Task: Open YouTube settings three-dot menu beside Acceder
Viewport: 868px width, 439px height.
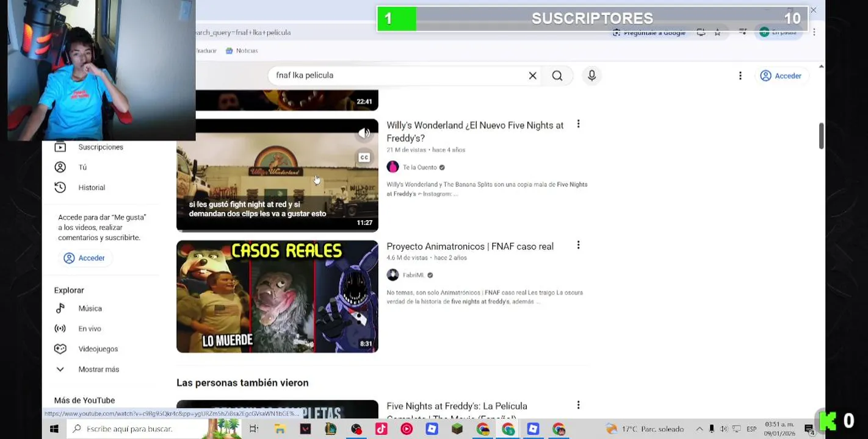Action: [x=740, y=76]
